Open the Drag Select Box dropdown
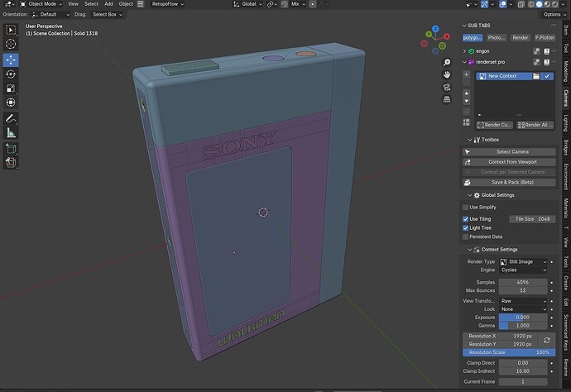Image resolution: width=571 pixels, height=392 pixels. (107, 15)
